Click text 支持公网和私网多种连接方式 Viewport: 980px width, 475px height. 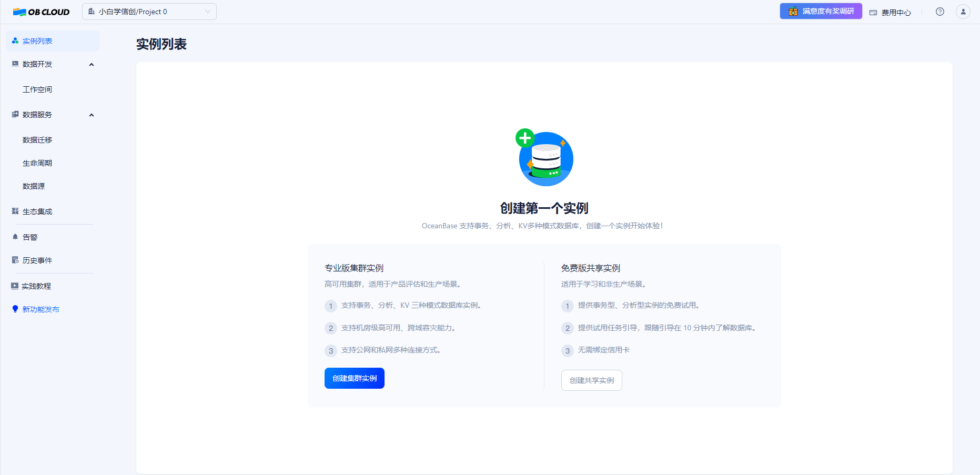click(x=391, y=350)
